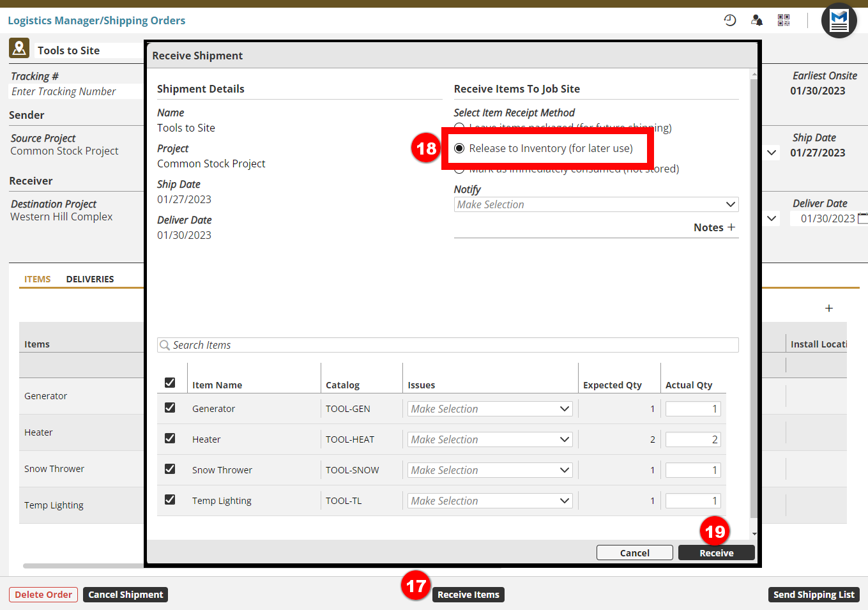
Task: Click the round M logo menu icon
Action: [839, 20]
